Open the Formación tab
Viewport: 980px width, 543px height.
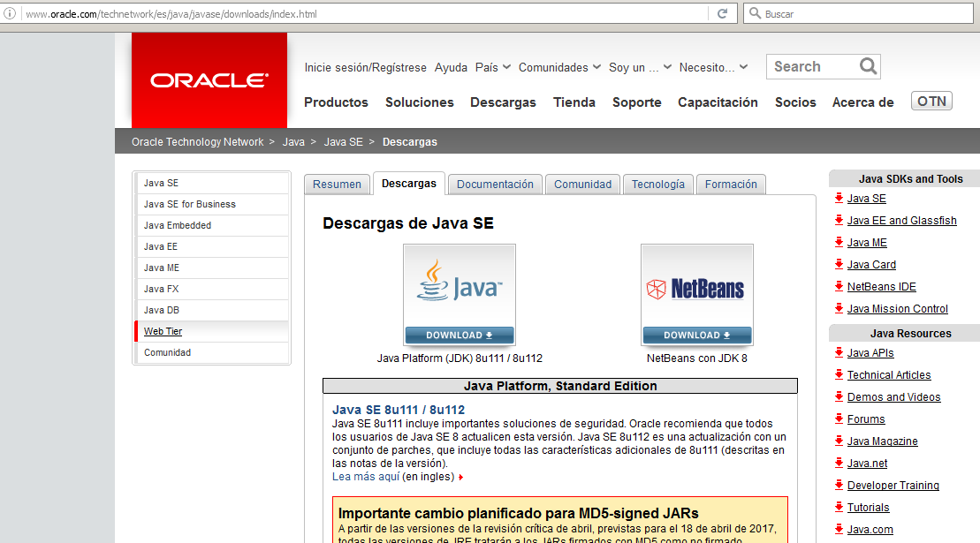[x=731, y=185]
